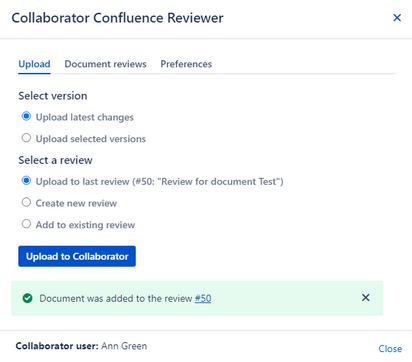Open the Document reviews tab

[x=105, y=64]
